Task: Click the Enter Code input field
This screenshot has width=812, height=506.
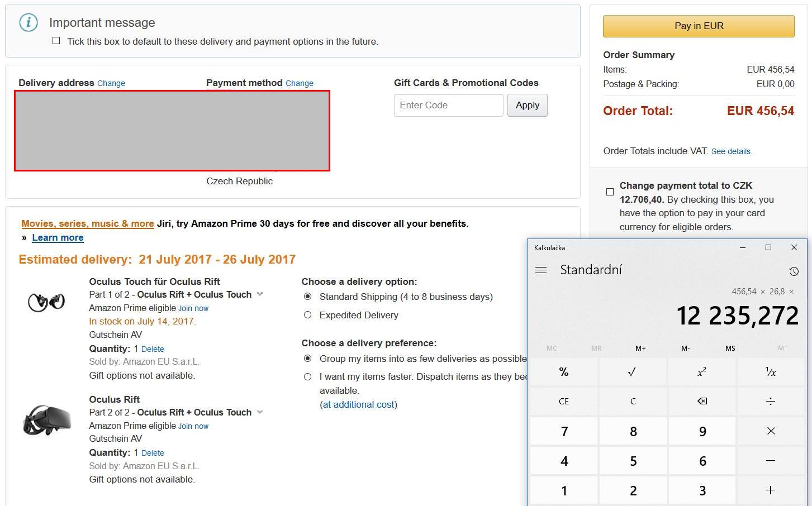Action: (x=449, y=105)
